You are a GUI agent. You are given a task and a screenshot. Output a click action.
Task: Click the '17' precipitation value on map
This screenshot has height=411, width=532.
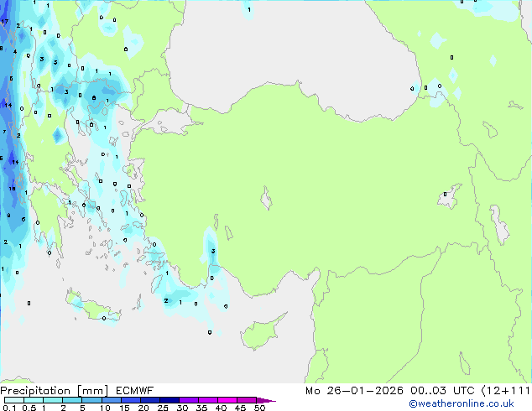5,21
